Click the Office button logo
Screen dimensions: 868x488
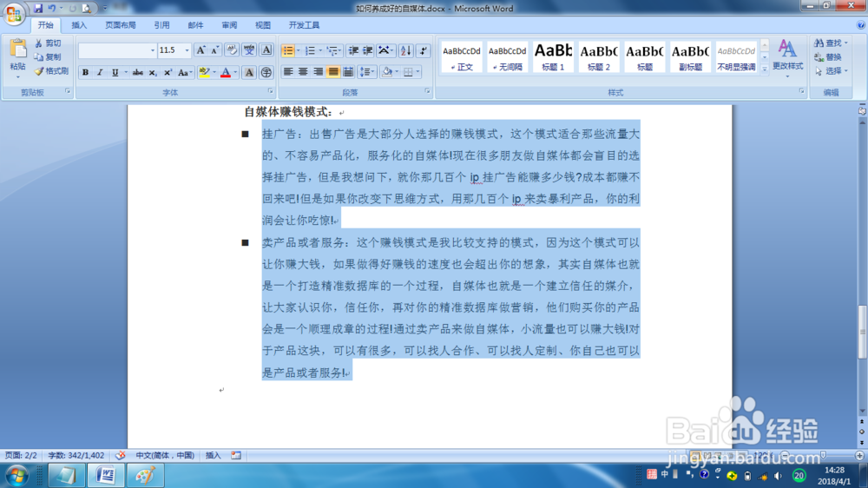coord(14,13)
